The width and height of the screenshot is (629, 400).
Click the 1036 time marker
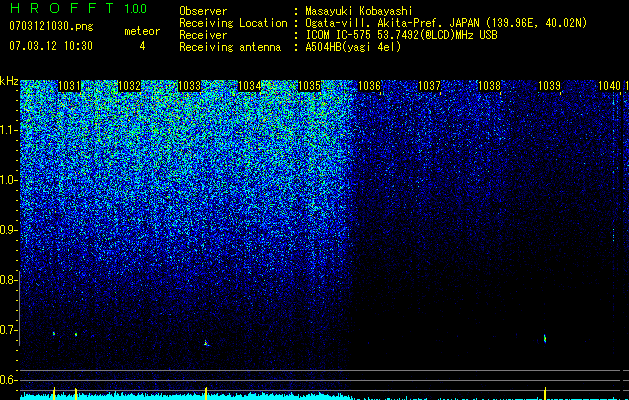369,86
